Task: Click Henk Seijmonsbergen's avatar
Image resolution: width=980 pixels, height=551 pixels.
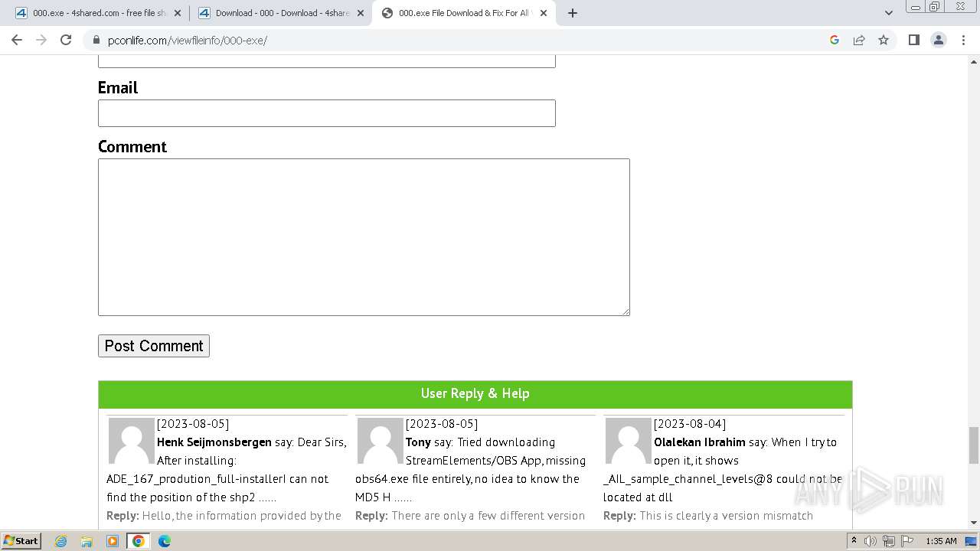Action: (131, 441)
